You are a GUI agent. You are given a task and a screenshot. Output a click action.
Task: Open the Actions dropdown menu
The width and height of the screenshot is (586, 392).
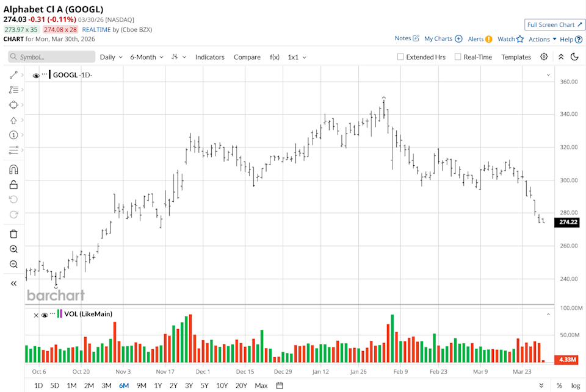click(x=542, y=39)
